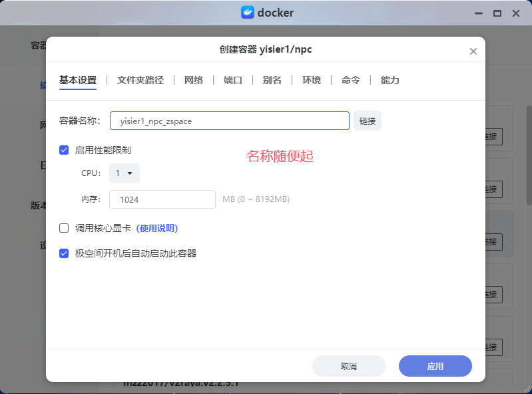
Task: Switch to the 文件夹路径 tab
Action: 140,80
